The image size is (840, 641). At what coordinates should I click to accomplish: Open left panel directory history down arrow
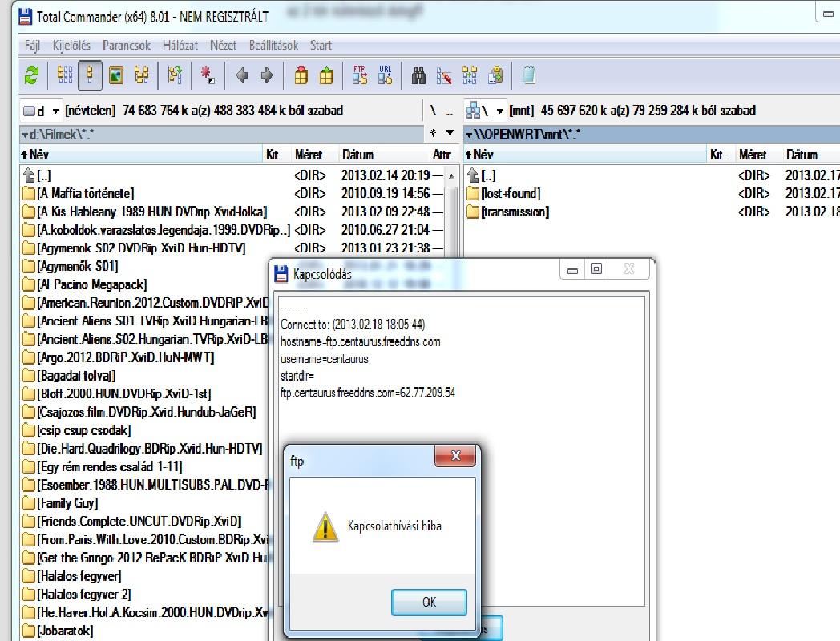pos(450,133)
